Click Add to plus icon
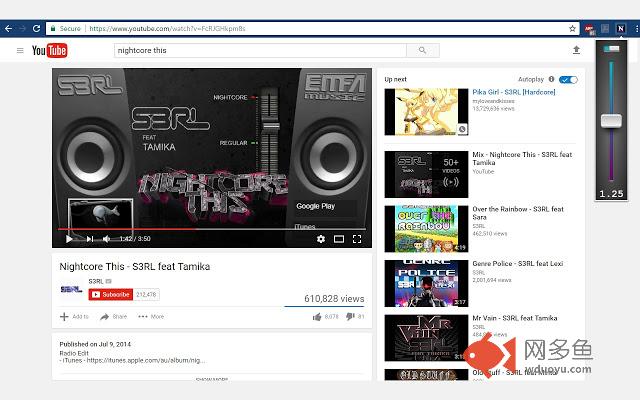This screenshot has height=400, width=640. (x=64, y=317)
